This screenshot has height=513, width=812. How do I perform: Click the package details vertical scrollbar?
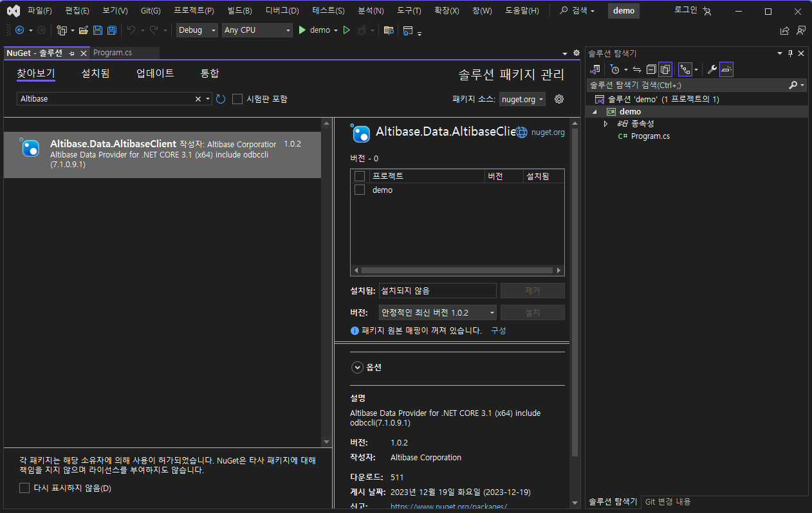[574, 289]
